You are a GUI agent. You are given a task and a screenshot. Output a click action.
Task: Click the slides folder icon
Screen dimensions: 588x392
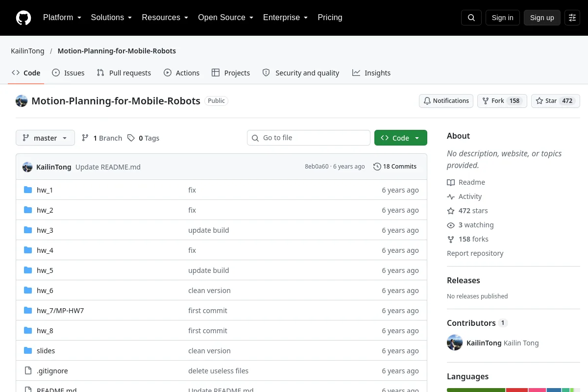[x=28, y=351]
